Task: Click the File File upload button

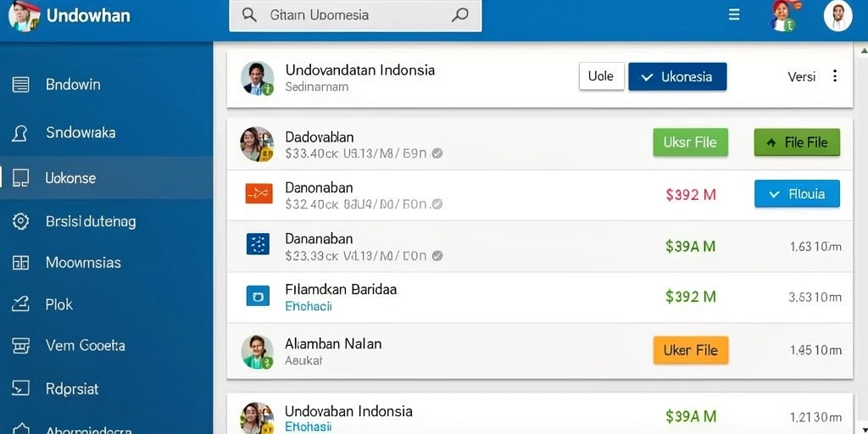Action: 797,142
